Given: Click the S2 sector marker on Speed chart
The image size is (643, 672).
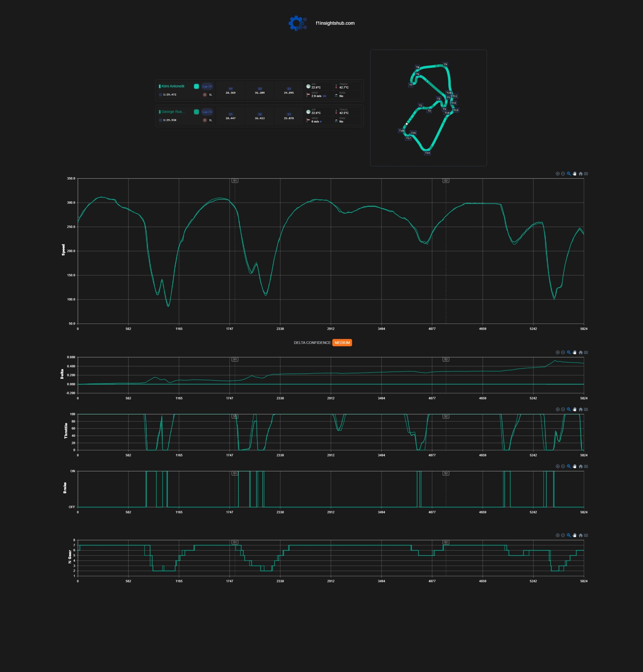Looking at the screenshot, I should (x=446, y=181).
